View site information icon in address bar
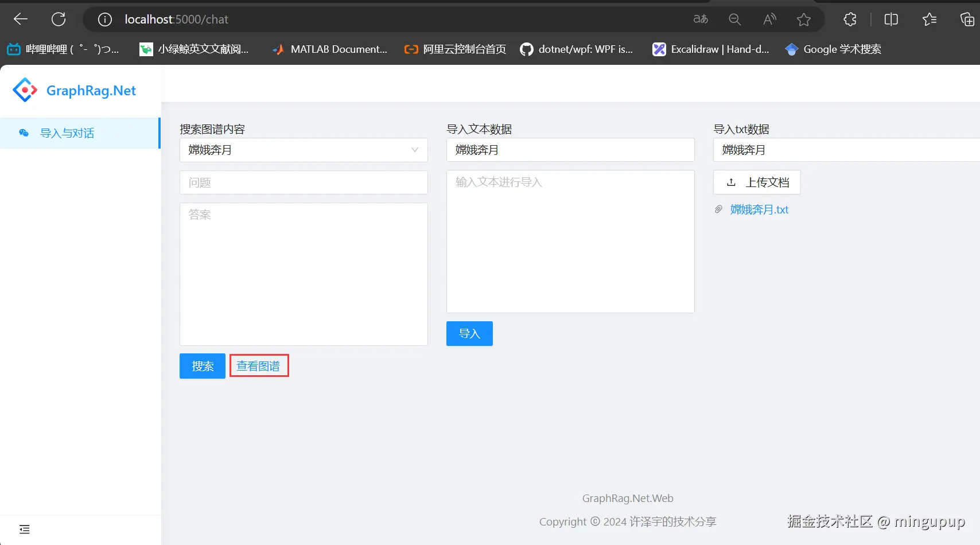The width and height of the screenshot is (980, 545). (105, 20)
